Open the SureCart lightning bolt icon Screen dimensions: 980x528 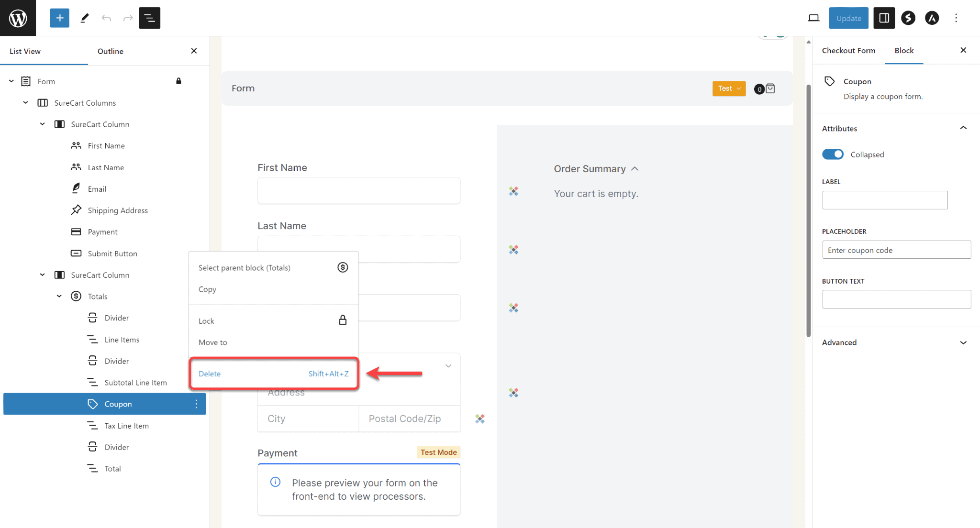[x=908, y=18]
